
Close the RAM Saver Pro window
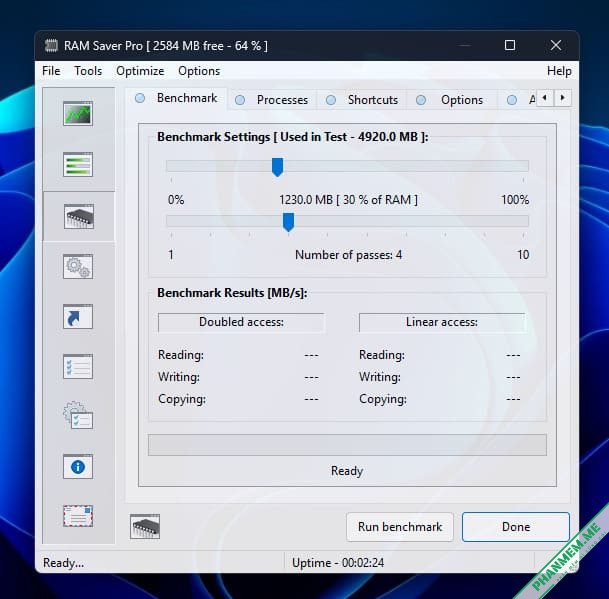[x=556, y=45]
